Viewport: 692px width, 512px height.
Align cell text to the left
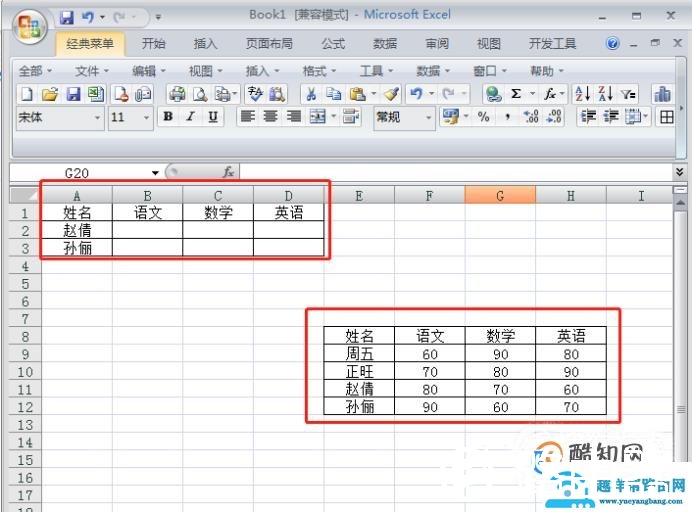(x=248, y=117)
